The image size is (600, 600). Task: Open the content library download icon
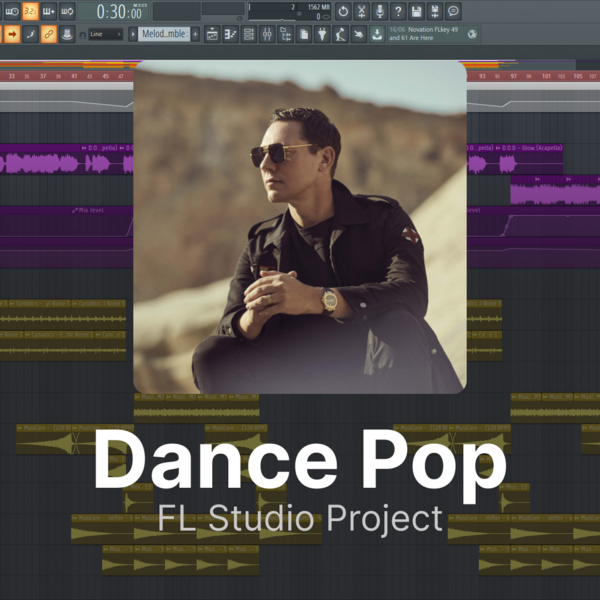[377, 34]
